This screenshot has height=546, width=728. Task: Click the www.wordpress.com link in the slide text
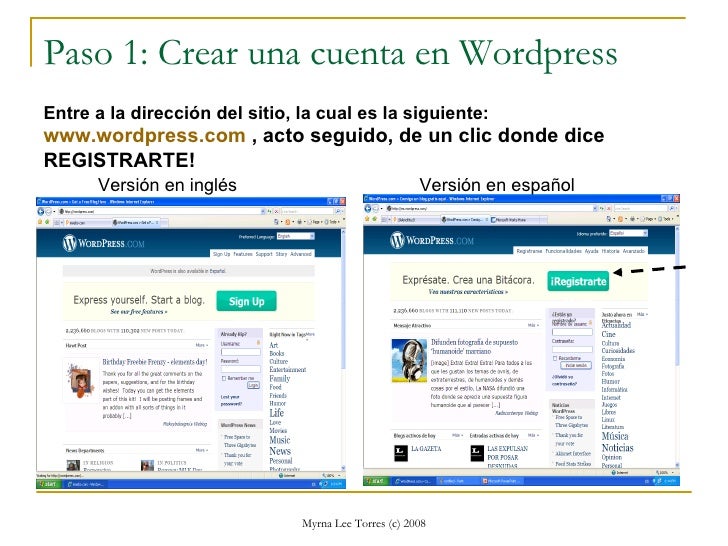[144, 136]
